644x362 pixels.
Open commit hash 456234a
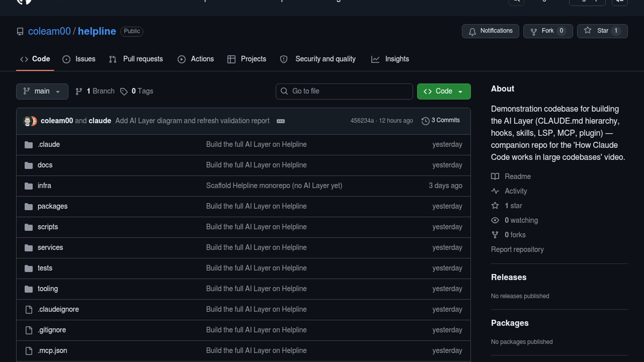click(362, 121)
